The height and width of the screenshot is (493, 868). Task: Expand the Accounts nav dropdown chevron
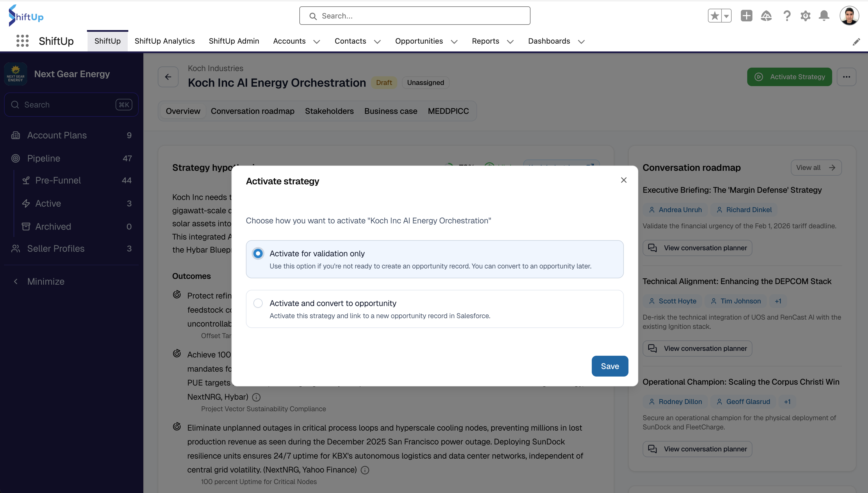click(x=316, y=42)
